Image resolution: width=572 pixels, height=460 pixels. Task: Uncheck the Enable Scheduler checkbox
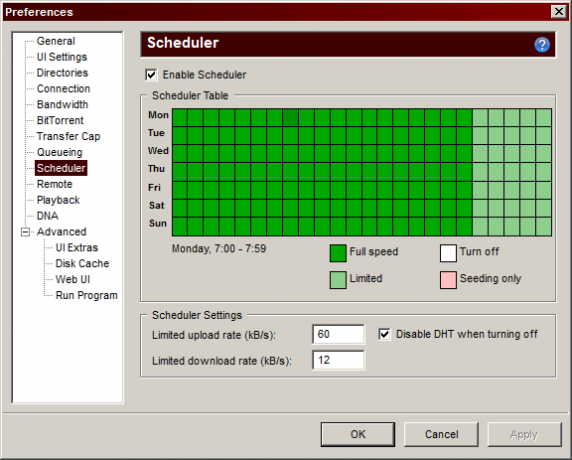[x=151, y=75]
